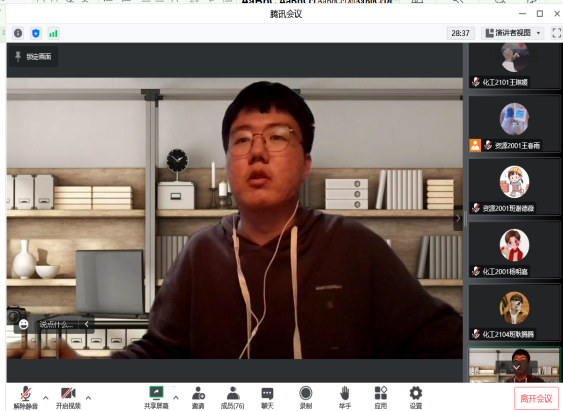Open the meeting info icon

point(18,33)
